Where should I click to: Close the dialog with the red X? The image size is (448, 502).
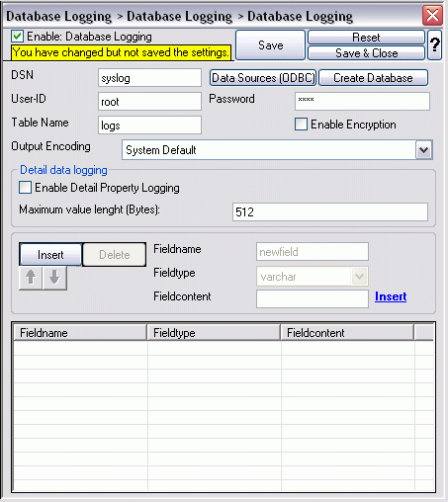(x=432, y=15)
